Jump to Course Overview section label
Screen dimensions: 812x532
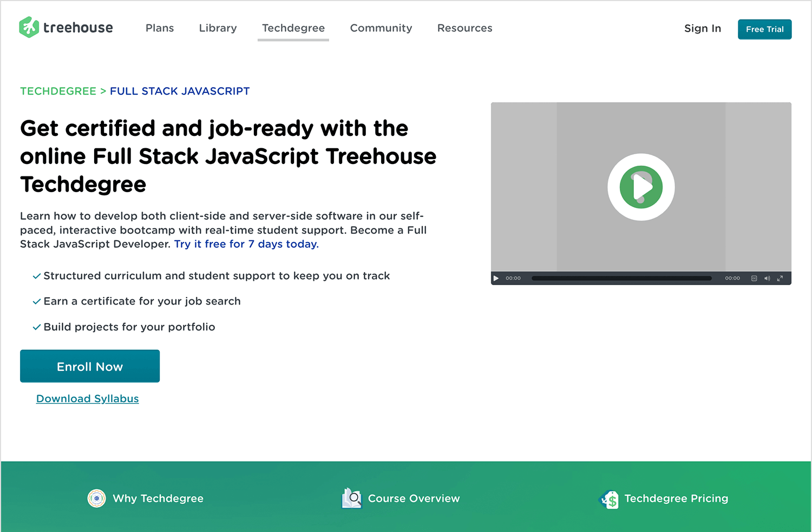click(x=414, y=498)
